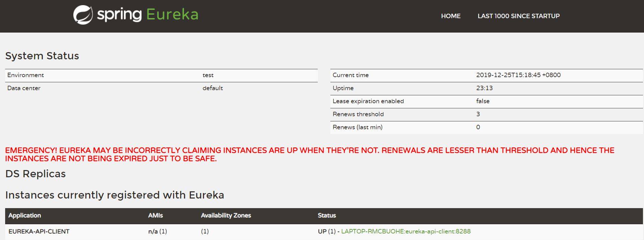This screenshot has width=644, height=240.
Task: Click the Spring leaf logo icon
Action: pos(83,15)
